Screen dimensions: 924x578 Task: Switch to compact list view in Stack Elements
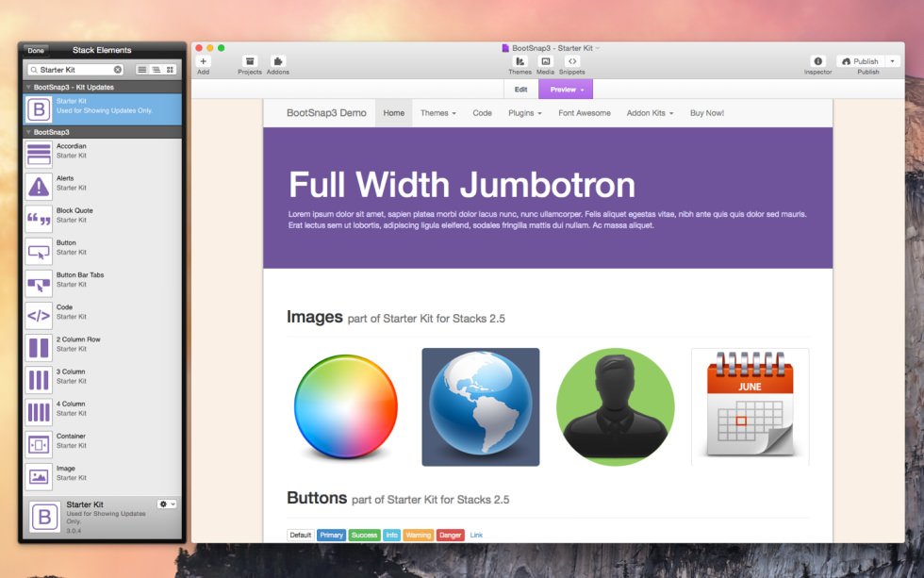tap(157, 70)
